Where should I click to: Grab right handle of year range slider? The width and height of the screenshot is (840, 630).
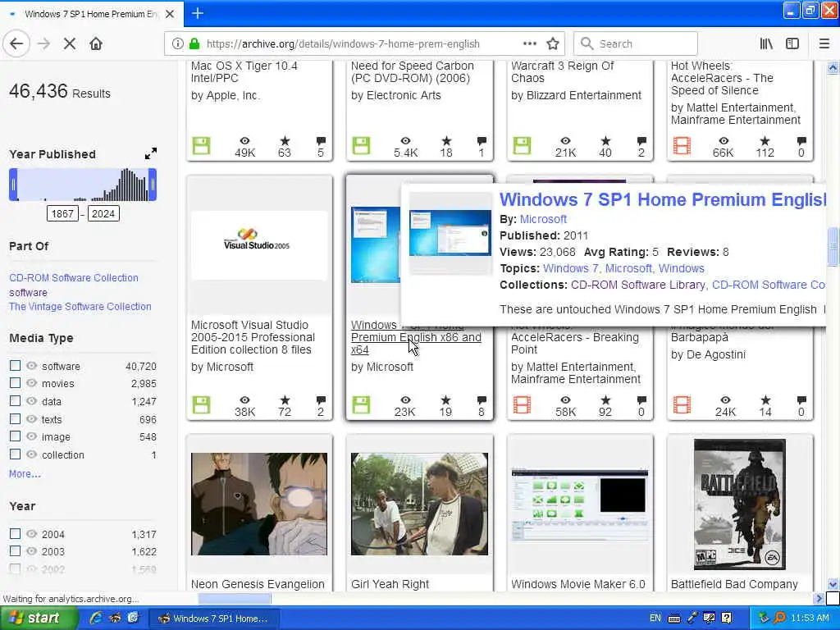153,185
